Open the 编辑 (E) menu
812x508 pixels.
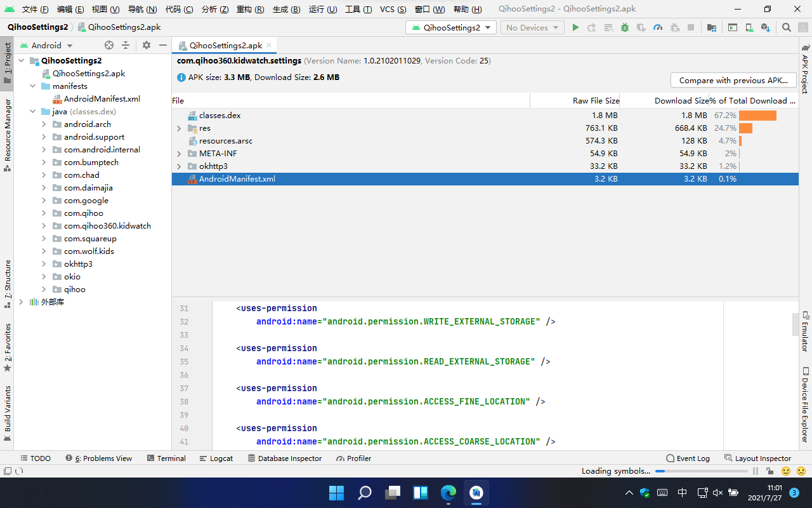[x=70, y=10]
